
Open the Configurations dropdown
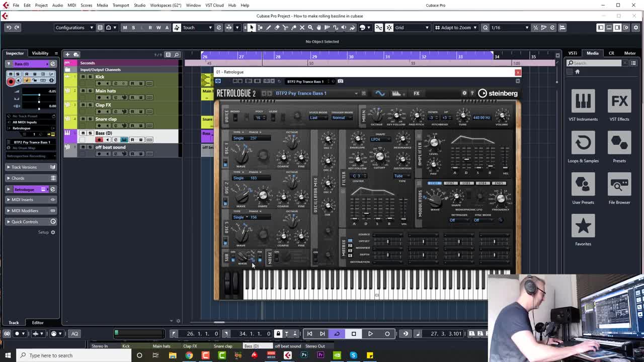(74, 28)
